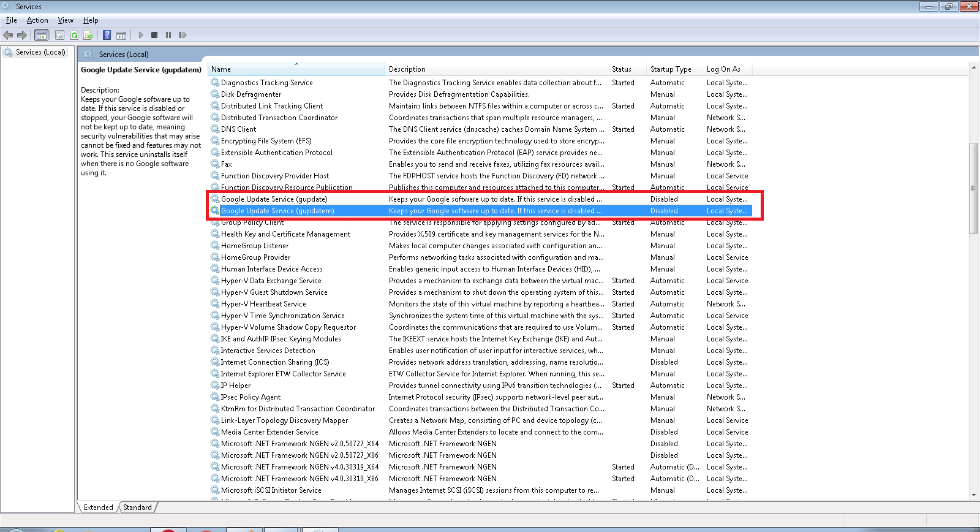The height and width of the screenshot is (532, 980).
Task: Click the gear icon beside DNS Client
Action: tap(215, 129)
